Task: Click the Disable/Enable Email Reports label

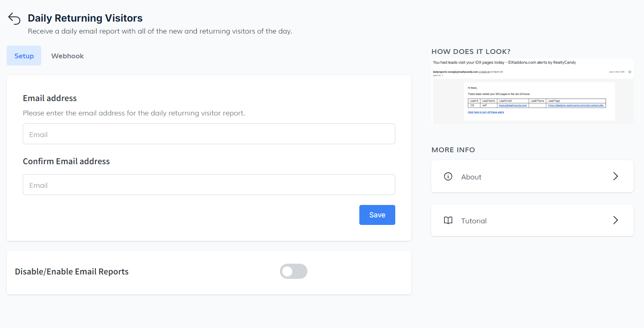Action: (72, 272)
